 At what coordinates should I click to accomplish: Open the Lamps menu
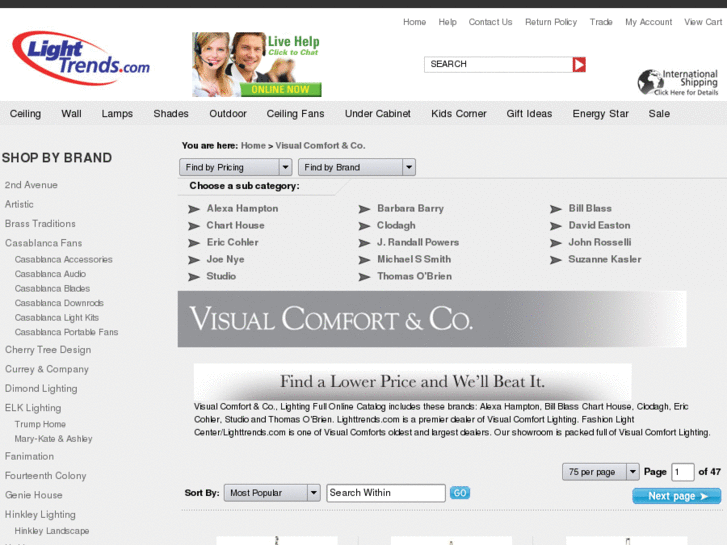click(x=117, y=114)
